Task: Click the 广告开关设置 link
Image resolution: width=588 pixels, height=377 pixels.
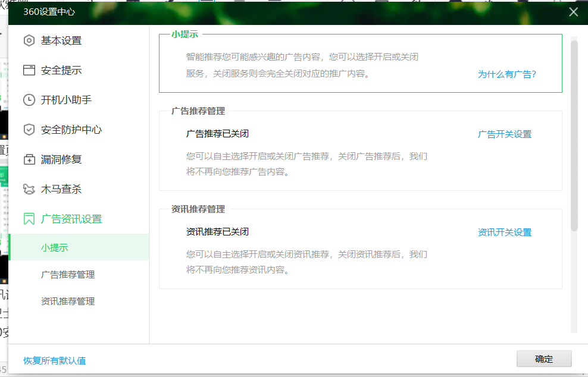Action: pyautogui.click(x=504, y=134)
